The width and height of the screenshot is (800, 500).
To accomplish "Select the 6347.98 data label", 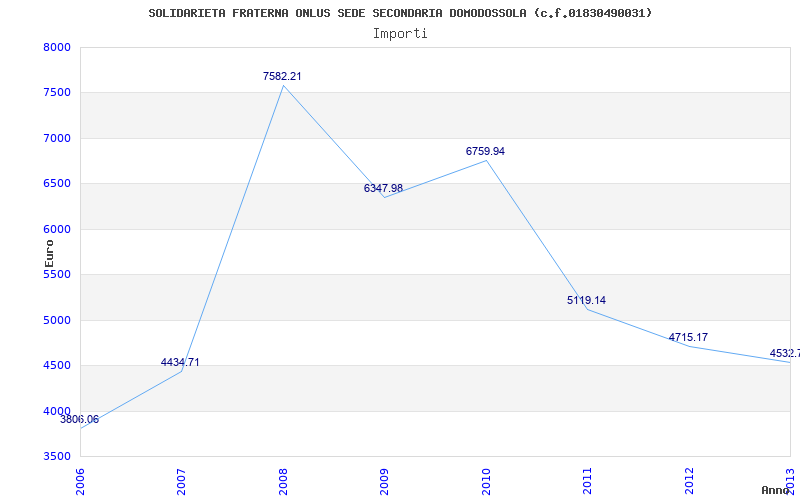I will pos(383,188).
